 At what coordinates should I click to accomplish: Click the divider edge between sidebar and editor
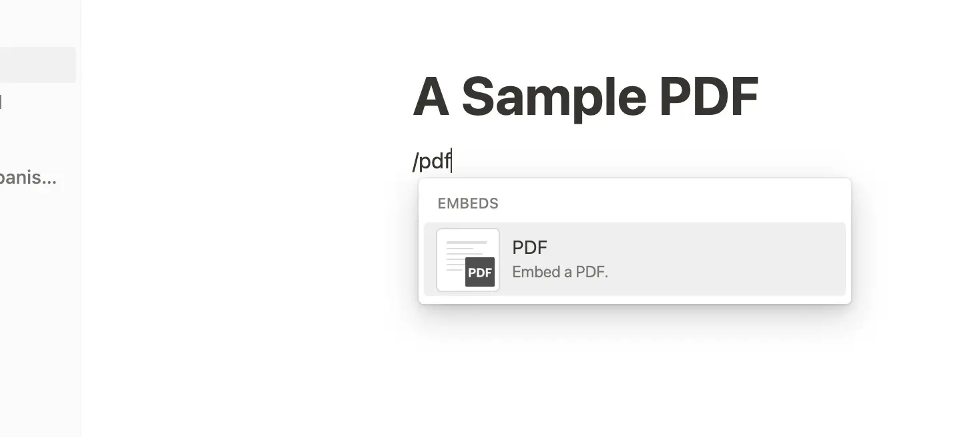click(81, 267)
